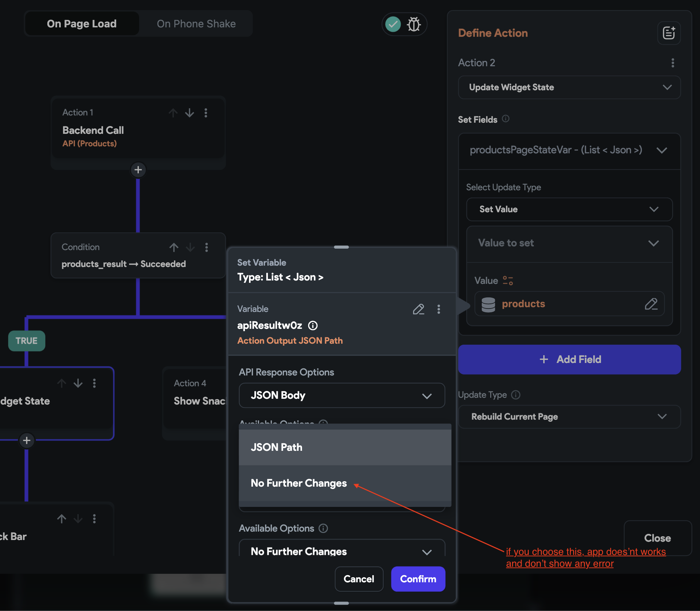Click the value toggle icon beside Value label
The image size is (700, 611).
pos(508,280)
